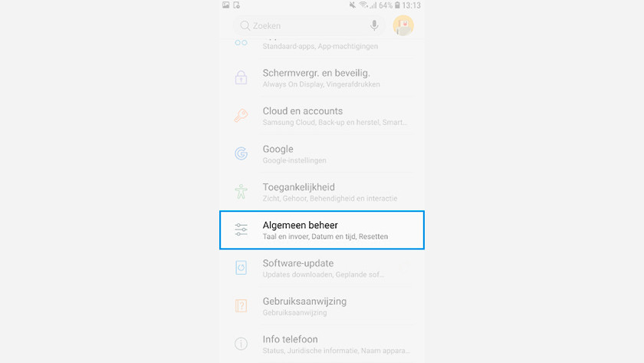
Task: Tap the Toegankelijkheid person icon
Action: 241,192
